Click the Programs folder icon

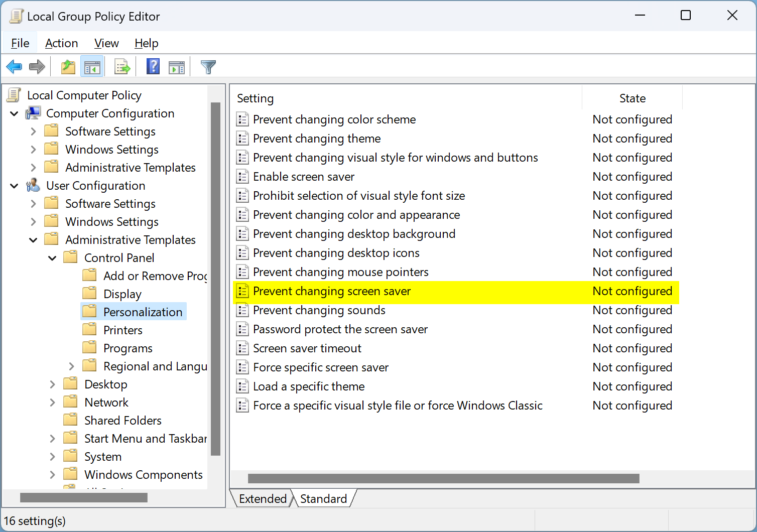tap(90, 347)
